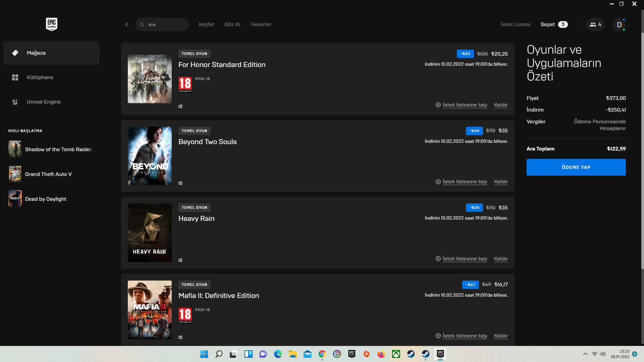Open Kütüphane library in sidebar
Screen dimensions: 644x362
40,77
